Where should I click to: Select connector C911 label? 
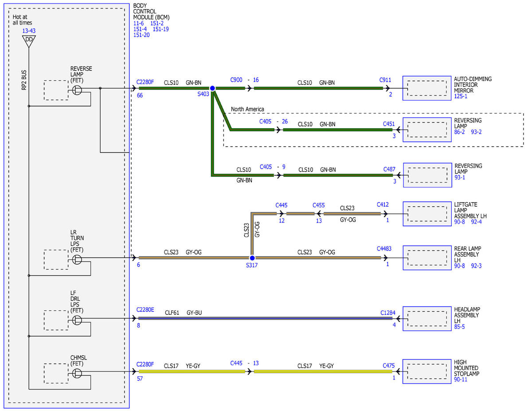(385, 80)
